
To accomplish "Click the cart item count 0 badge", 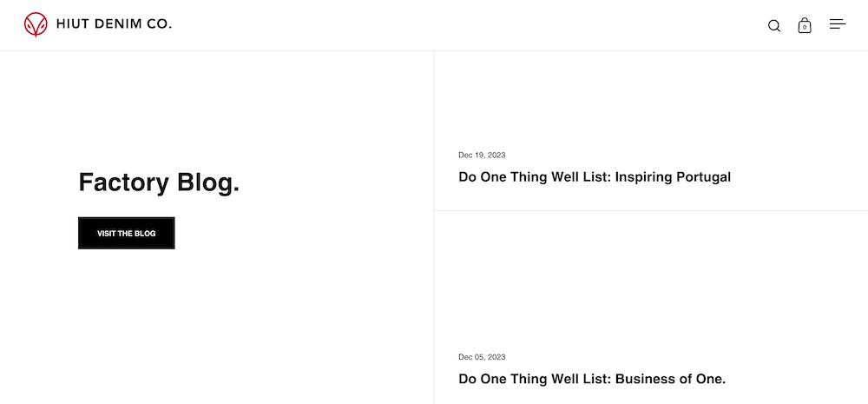I will (x=805, y=28).
